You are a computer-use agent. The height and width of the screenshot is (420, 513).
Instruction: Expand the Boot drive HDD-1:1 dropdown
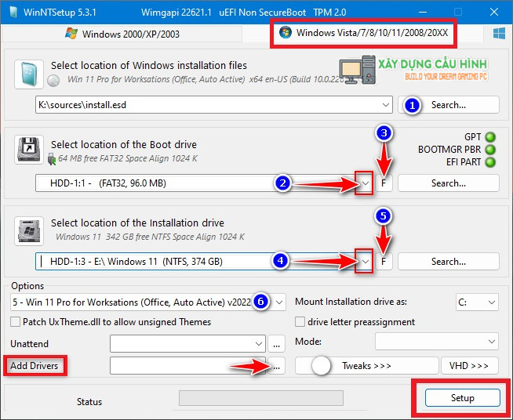pos(365,183)
